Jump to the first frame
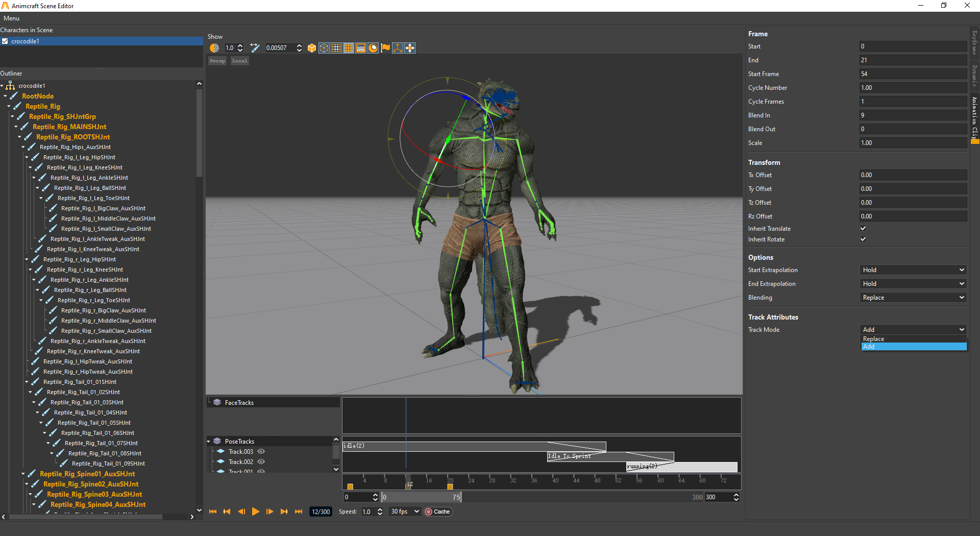The image size is (980, 536). [x=213, y=511]
